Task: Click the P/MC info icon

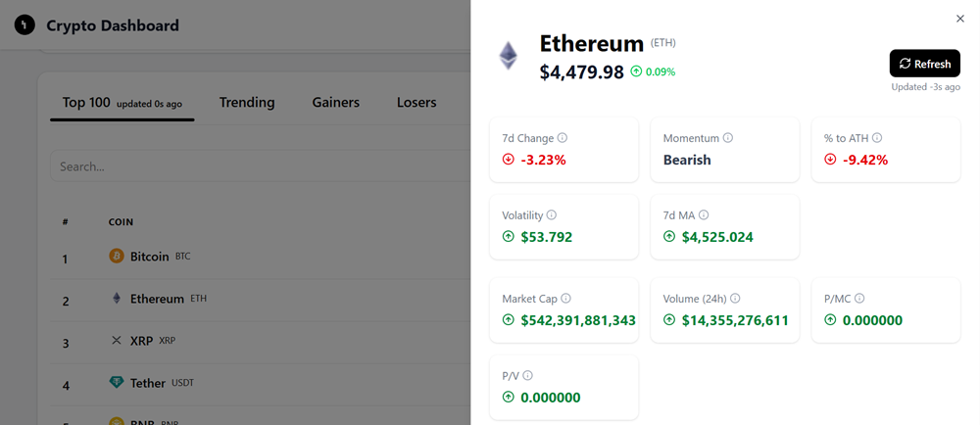Action: [x=859, y=299]
